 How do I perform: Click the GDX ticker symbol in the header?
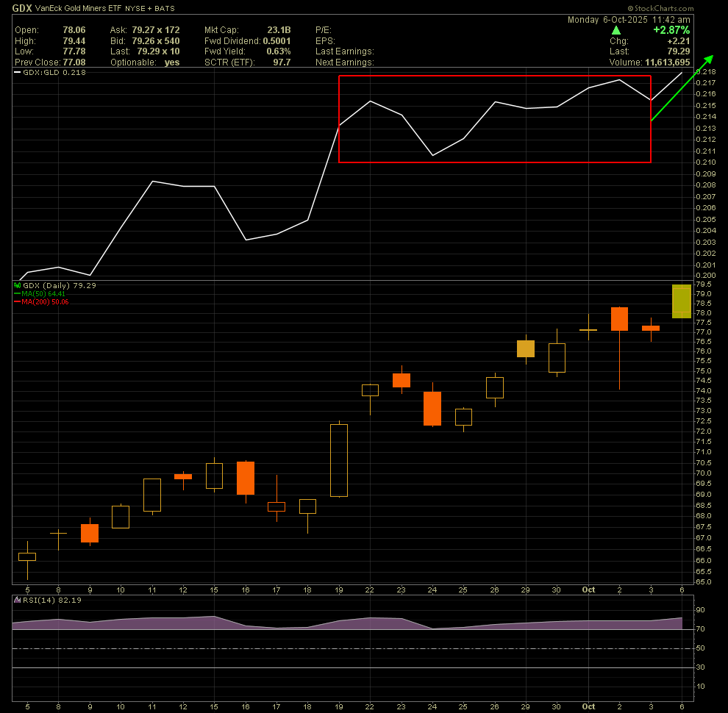22,8
